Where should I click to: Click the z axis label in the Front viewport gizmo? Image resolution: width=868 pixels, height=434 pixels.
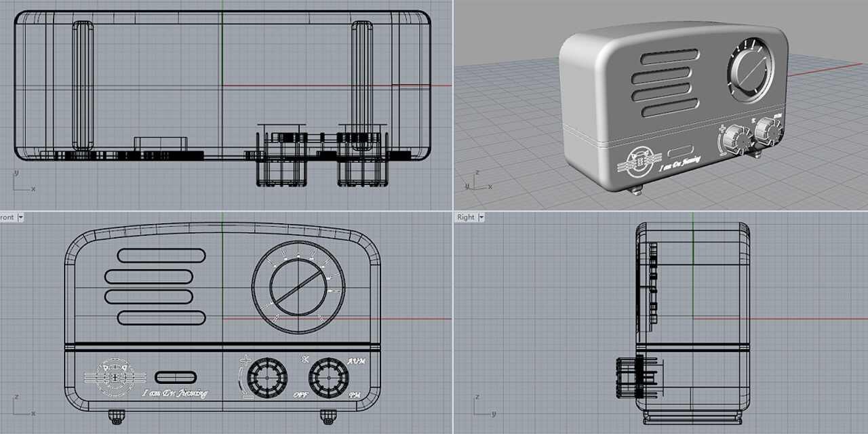pos(17,397)
